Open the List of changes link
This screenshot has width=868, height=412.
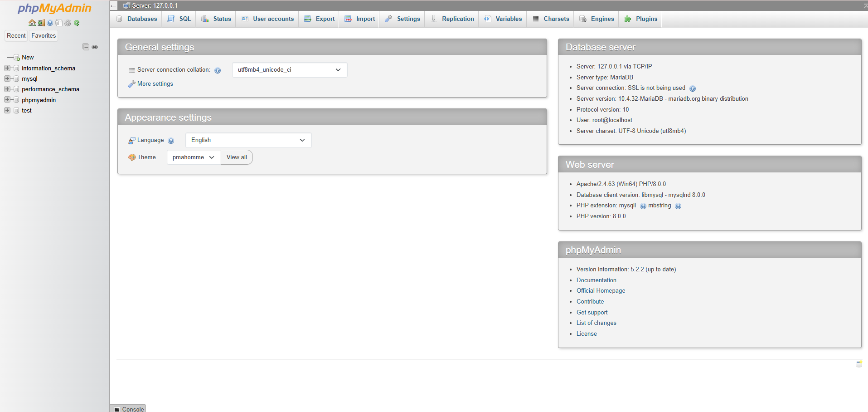[596, 323]
